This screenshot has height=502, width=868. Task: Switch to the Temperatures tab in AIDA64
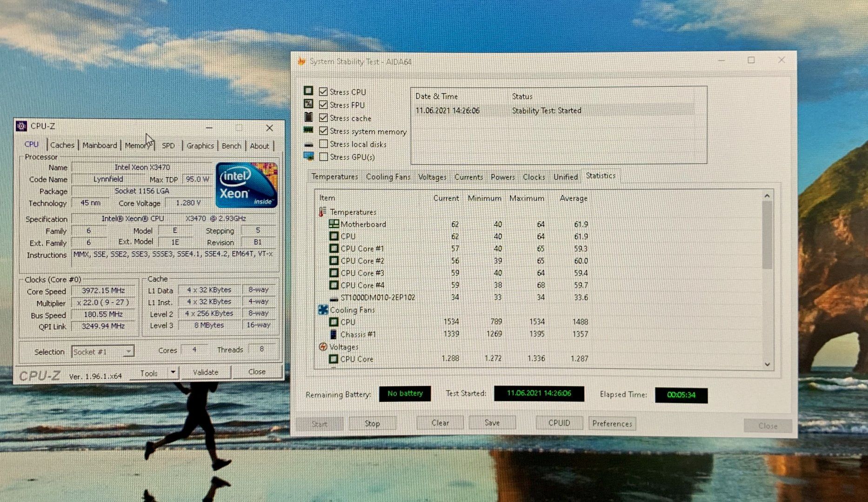point(334,177)
